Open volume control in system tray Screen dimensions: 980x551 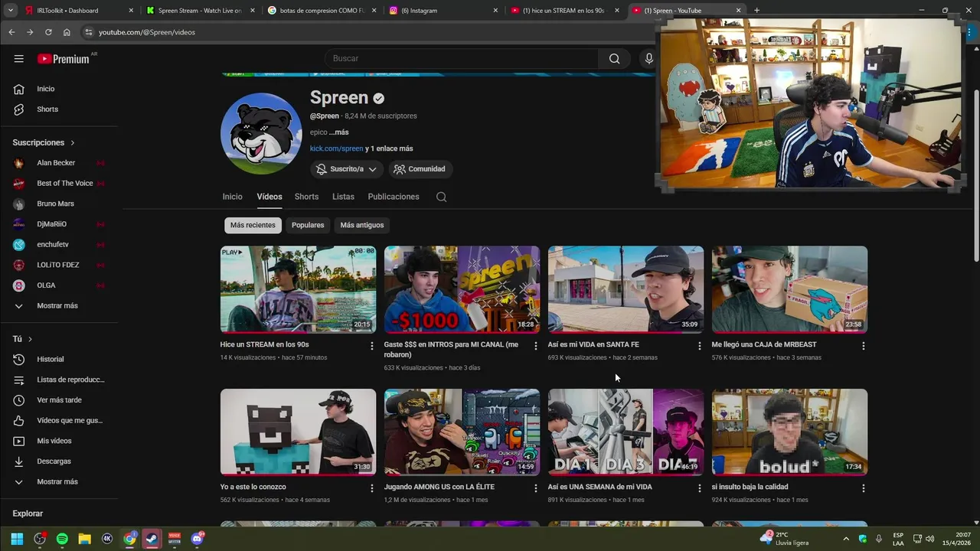tap(929, 539)
